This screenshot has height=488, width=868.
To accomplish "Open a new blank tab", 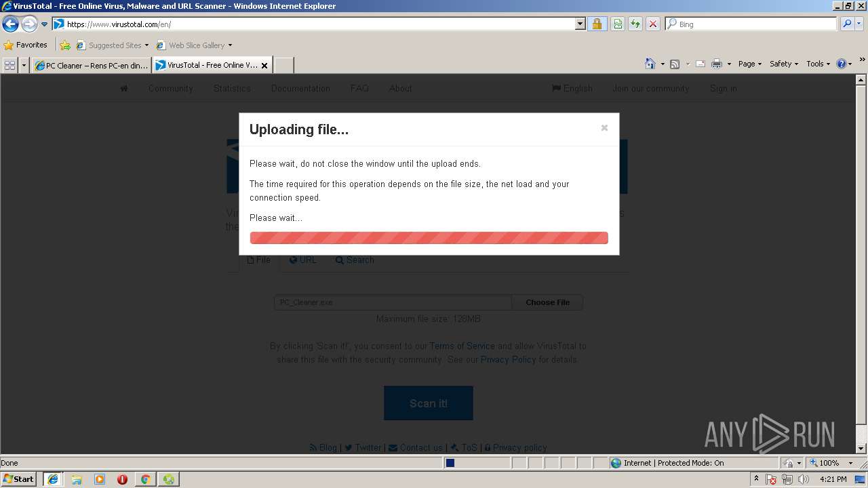I will 283,65.
